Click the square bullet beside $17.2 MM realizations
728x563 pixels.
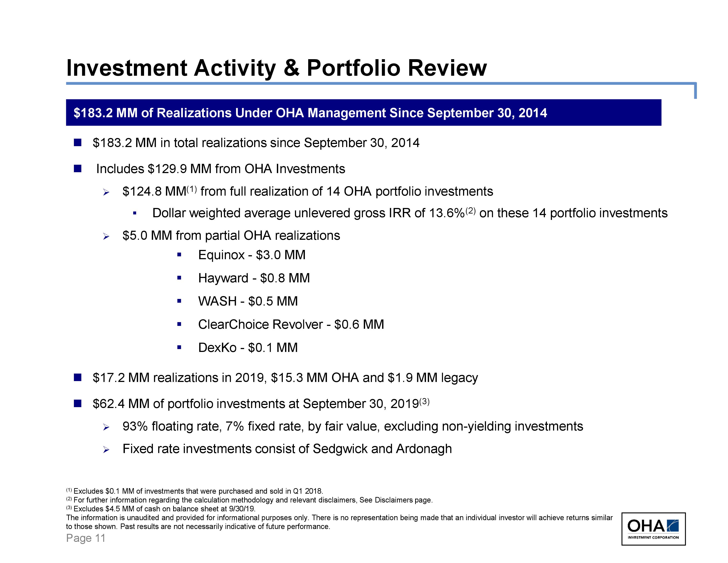[78, 378]
